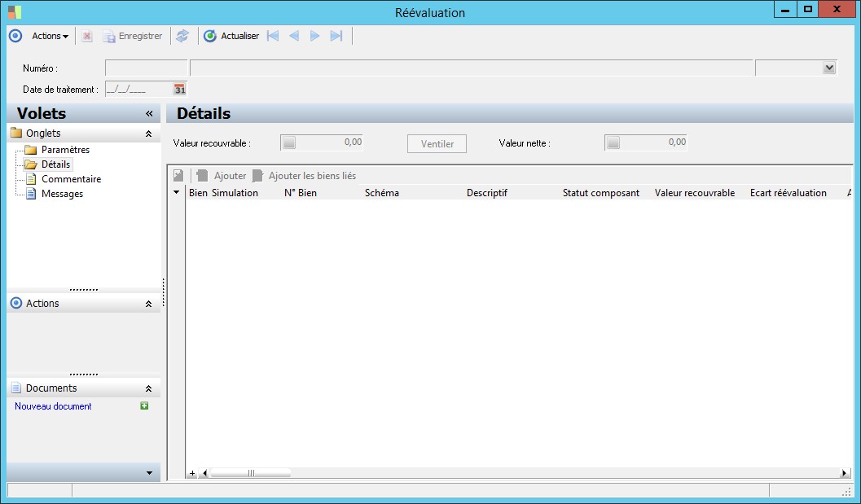Go to first record arrow
The image size is (861, 504).
point(273,37)
